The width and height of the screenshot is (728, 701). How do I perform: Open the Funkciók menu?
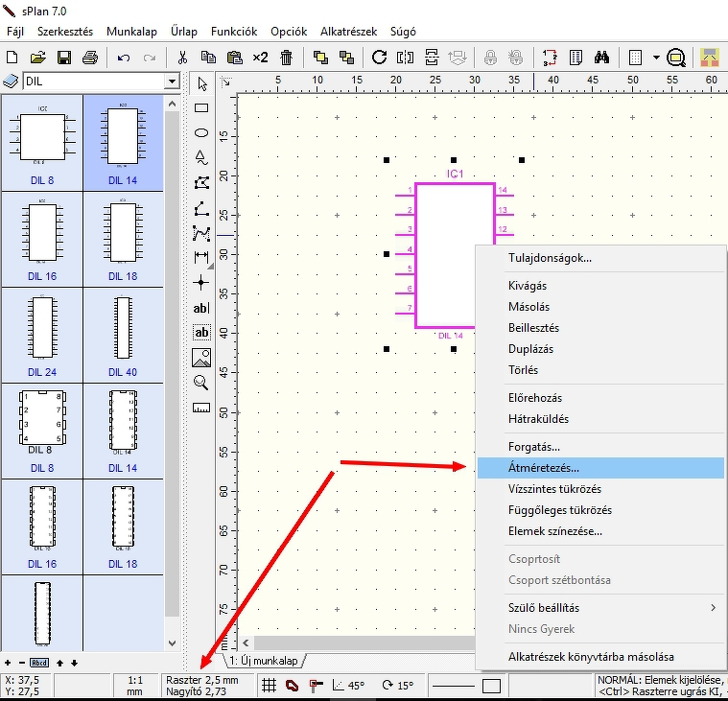point(234,32)
